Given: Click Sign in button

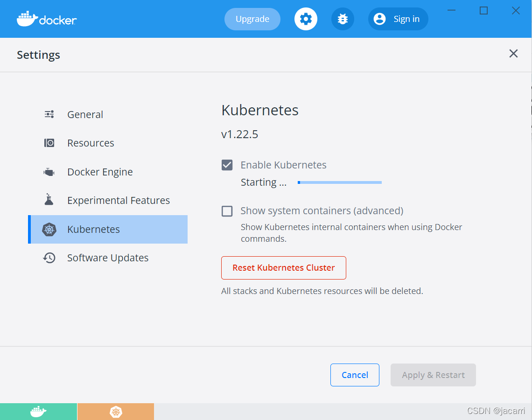Looking at the screenshot, I should point(398,19).
